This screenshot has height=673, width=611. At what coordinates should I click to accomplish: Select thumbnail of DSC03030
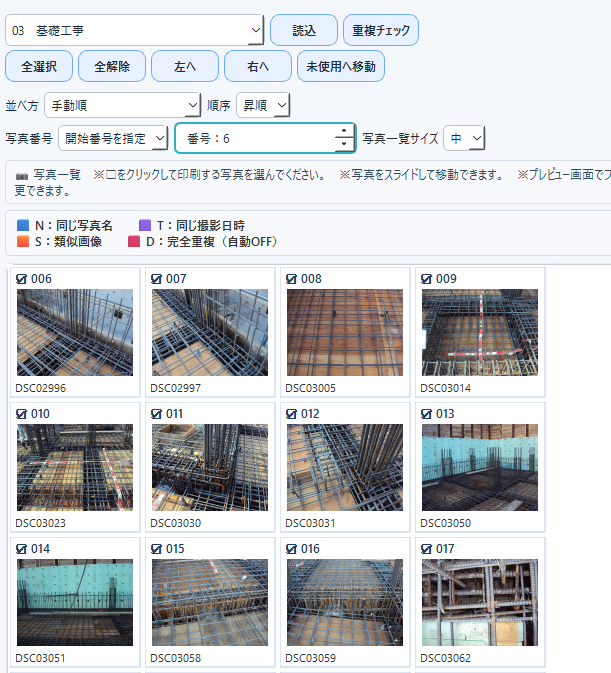pyautogui.click(x=210, y=467)
